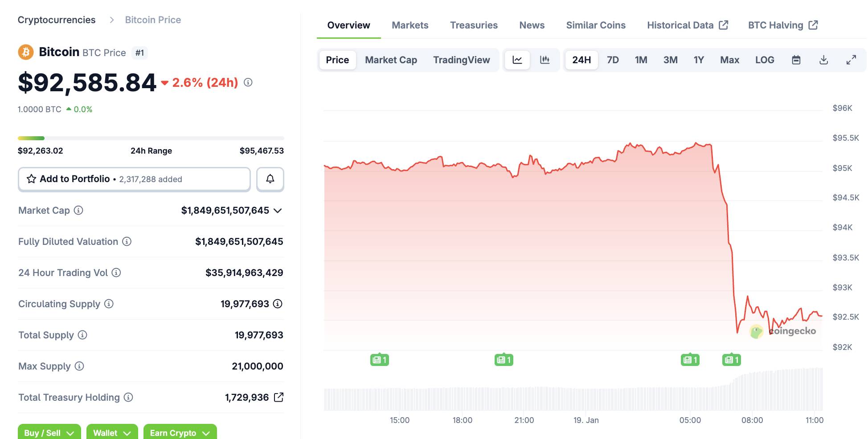Open the Buy / Sell dropdown

(x=49, y=432)
